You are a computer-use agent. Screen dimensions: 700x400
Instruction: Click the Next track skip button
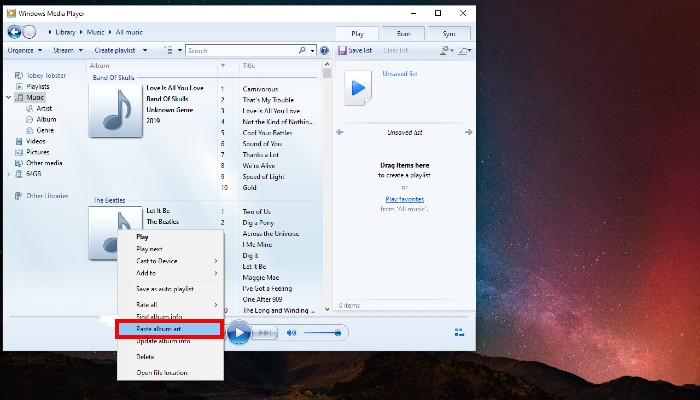[264, 332]
